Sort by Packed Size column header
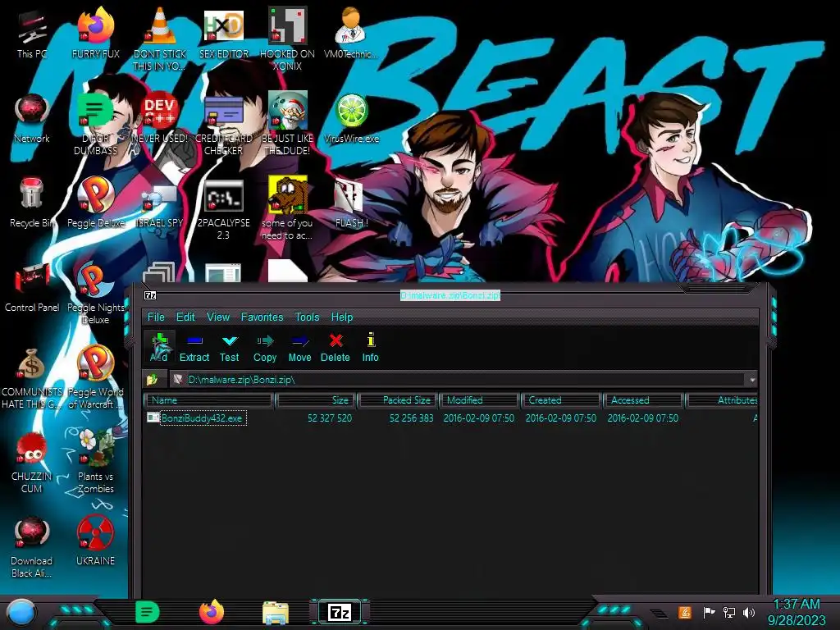Image resolution: width=840 pixels, height=630 pixels. click(398, 400)
